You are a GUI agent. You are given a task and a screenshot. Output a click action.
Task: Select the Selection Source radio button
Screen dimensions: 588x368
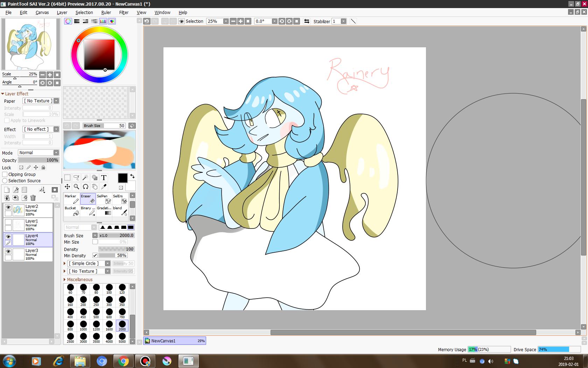click(5, 180)
